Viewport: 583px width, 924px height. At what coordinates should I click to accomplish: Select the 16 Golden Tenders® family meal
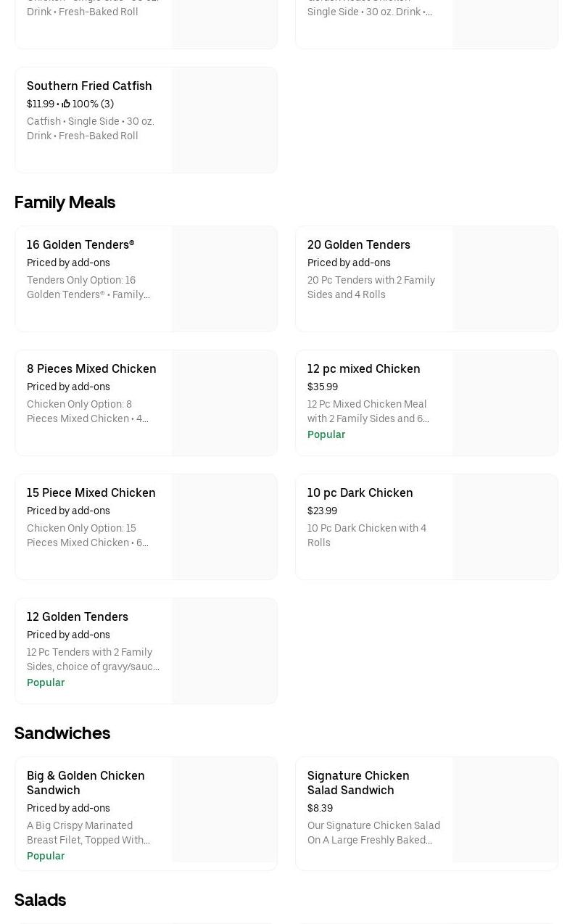pyautogui.click(x=80, y=245)
